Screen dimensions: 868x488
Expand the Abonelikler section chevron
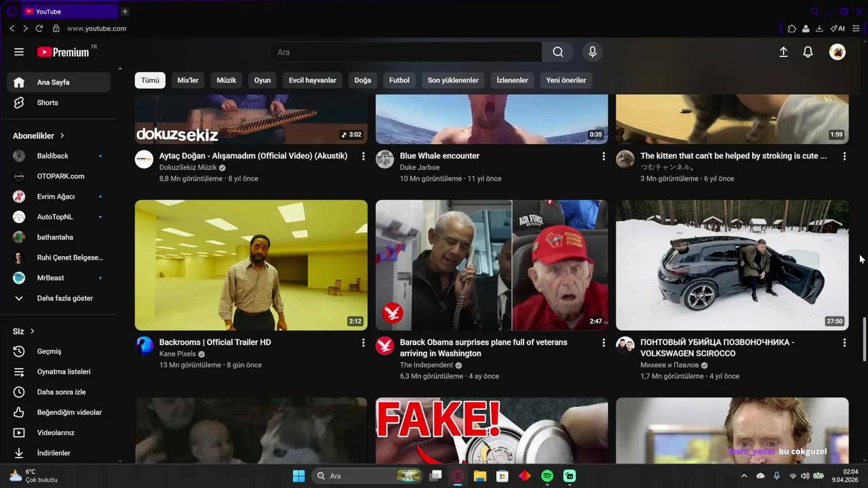pos(62,136)
